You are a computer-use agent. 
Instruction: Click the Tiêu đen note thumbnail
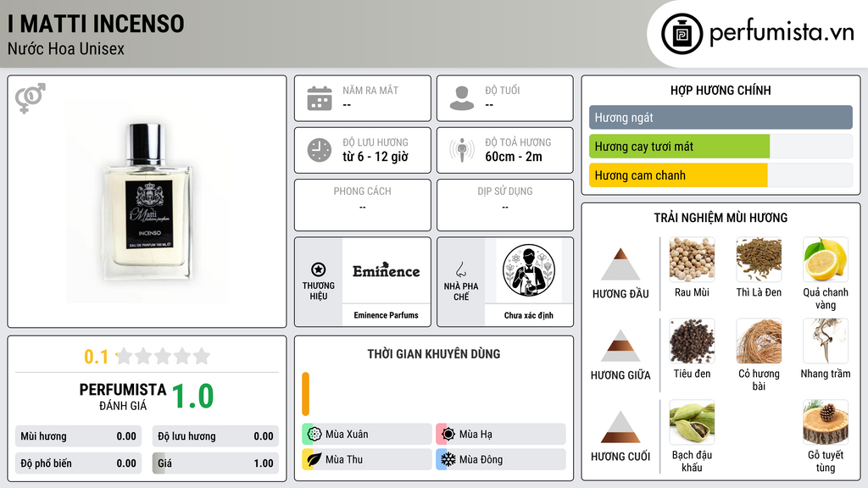click(692, 341)
